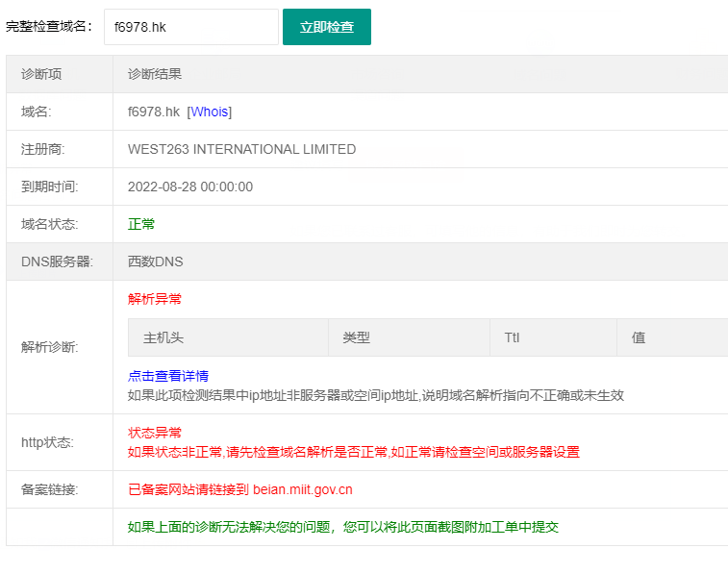Open the Whois link
728x573 pixels.
tap(210, 112)
